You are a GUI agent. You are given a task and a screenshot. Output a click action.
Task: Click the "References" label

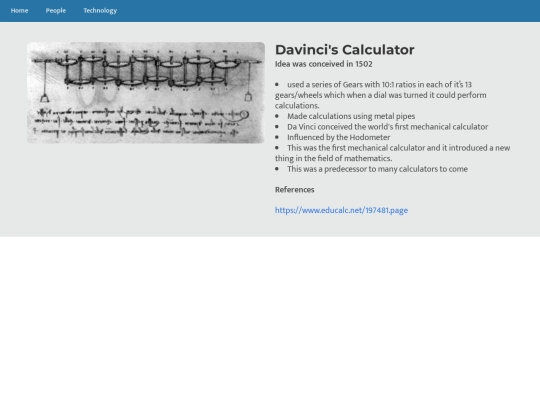coord(294,190)
